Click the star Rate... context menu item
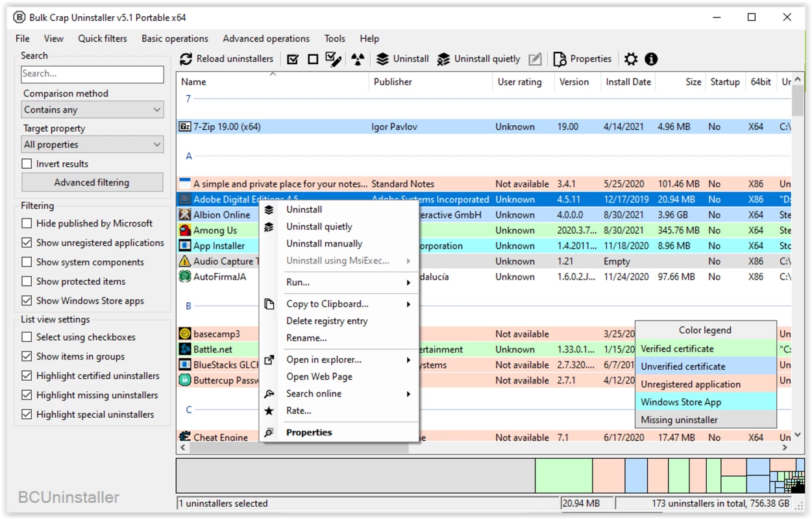Image resolution: width=812 pixels, height=519 pixels. click(339, 411)
